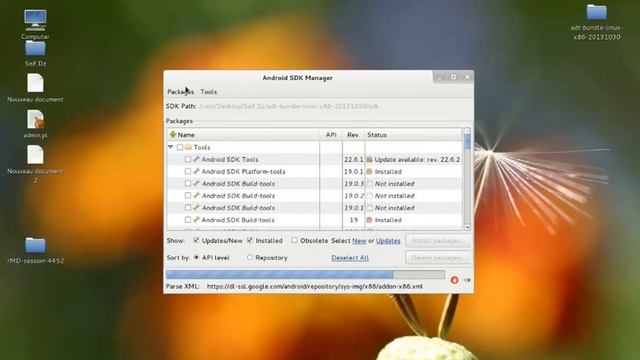Select the admin.pl file icon
Image resolution: width=640 pixels, height=360 pixels.
(35, 119)
